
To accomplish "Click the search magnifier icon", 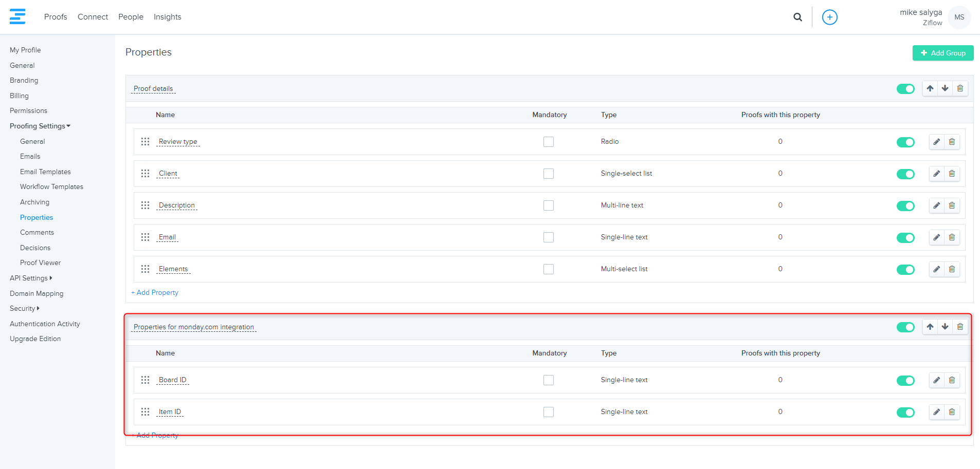I will click(797, 17).
